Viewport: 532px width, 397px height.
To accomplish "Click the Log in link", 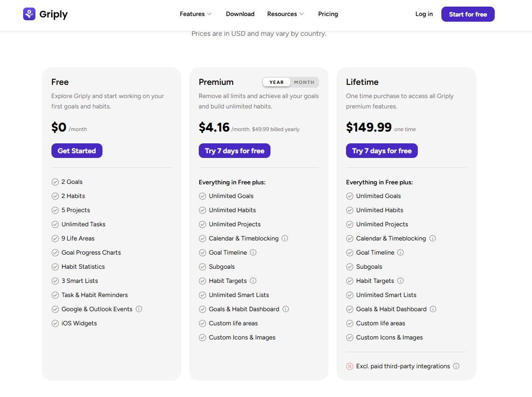I will click(424, 14).
